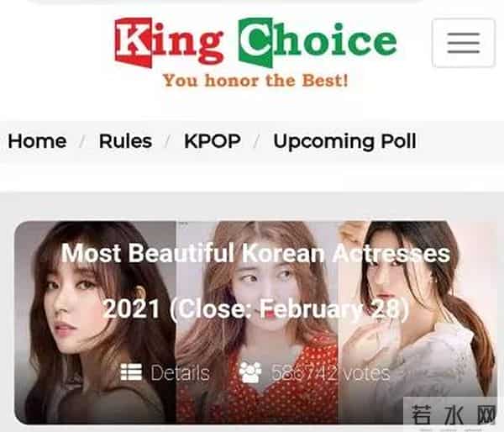Select the actress in red polka-dot dress
The height and width of the screenshot is (432, 504).
point(257,323)
